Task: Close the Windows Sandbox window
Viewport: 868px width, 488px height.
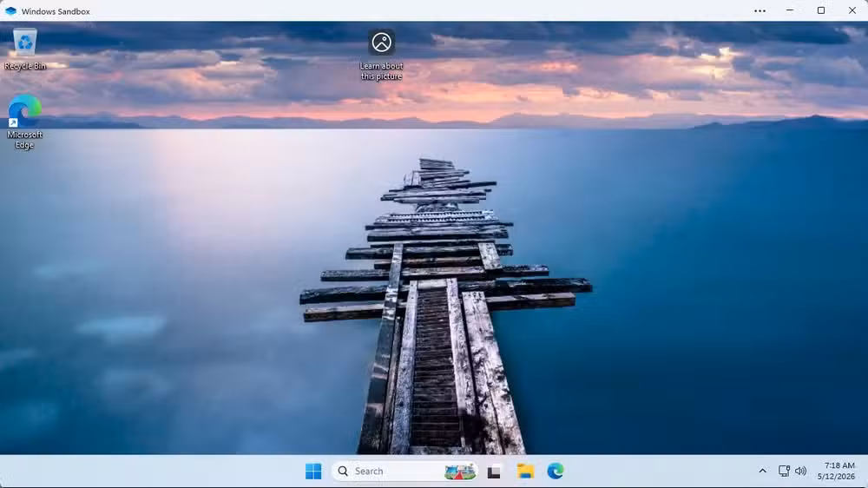Action: tap(852, 10)
